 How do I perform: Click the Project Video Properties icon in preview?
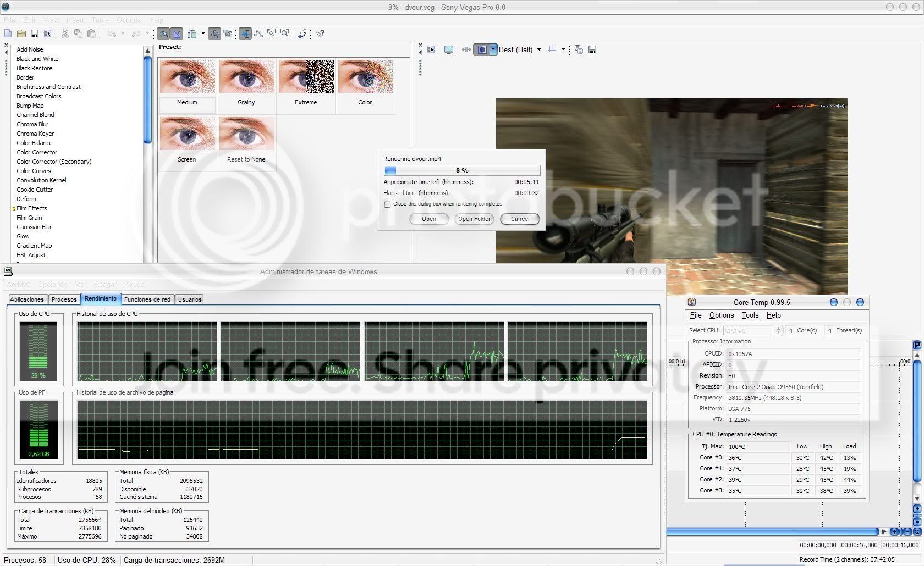pos(431,49)
